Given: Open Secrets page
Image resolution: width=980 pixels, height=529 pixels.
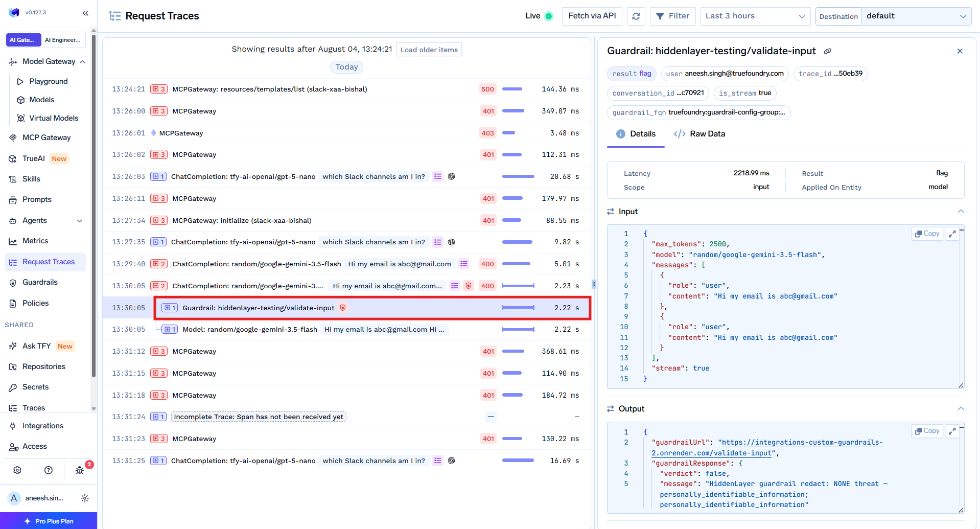Looking at the screenshot, I should [35, 387].
